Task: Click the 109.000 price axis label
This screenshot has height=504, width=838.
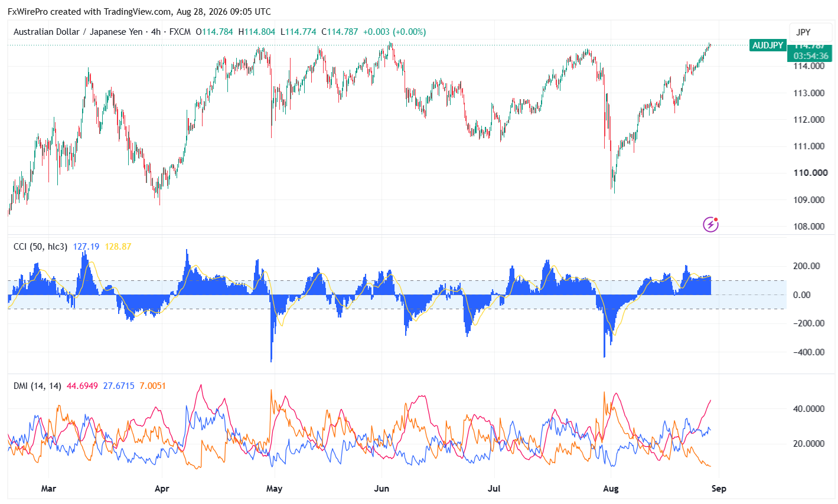Action: click(809, 199)
